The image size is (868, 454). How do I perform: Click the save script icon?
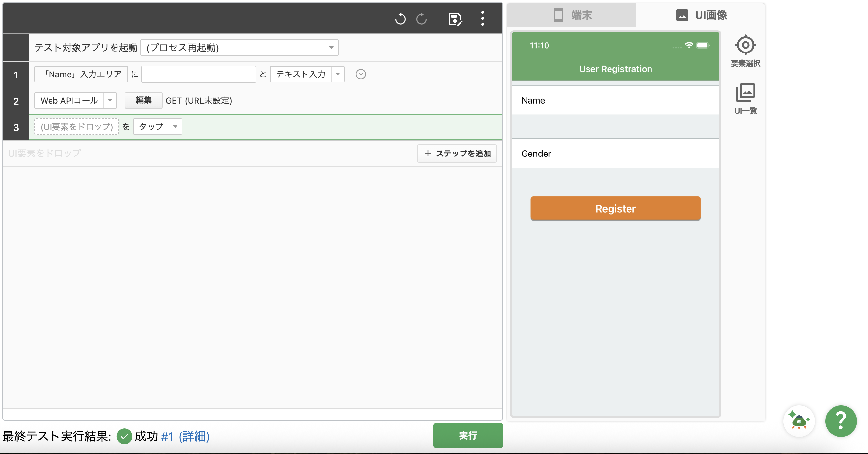[x=456, y=20]
